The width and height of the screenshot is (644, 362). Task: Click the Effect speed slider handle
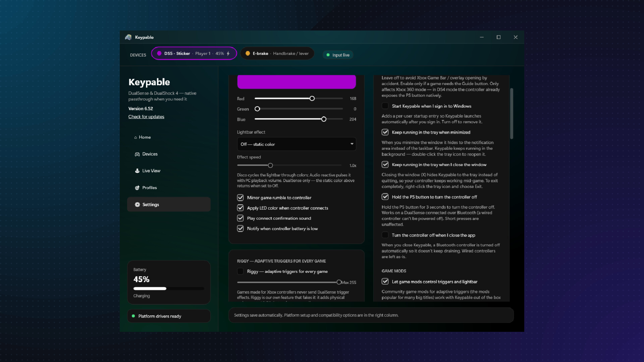[270, 166]
